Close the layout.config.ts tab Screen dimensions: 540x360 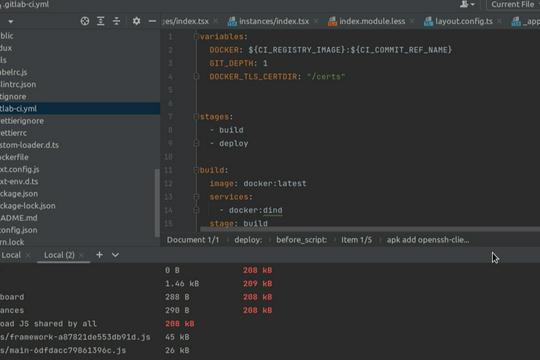499,21
